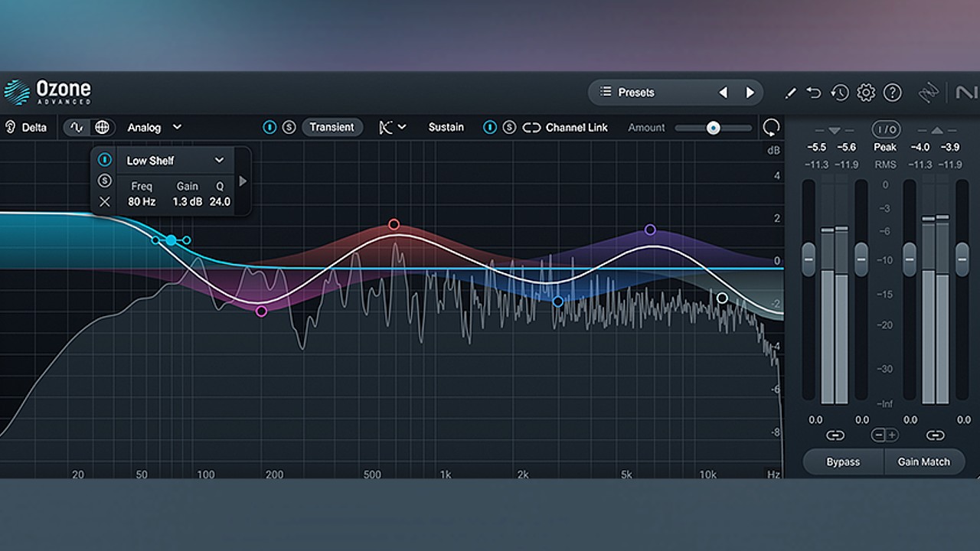Click input peak value -5.5
Image resolution: width=980 pixels, height=551 pixels.
(817, 147)
